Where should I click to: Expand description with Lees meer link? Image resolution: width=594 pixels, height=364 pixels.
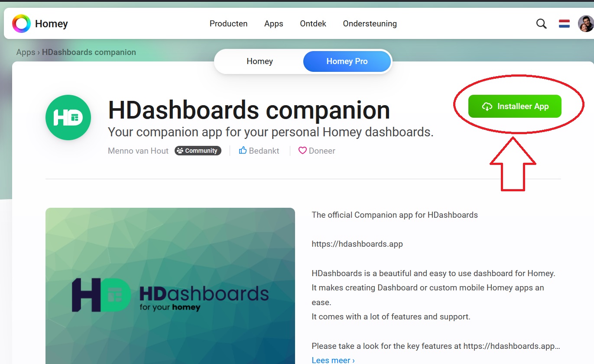[333, 360]
